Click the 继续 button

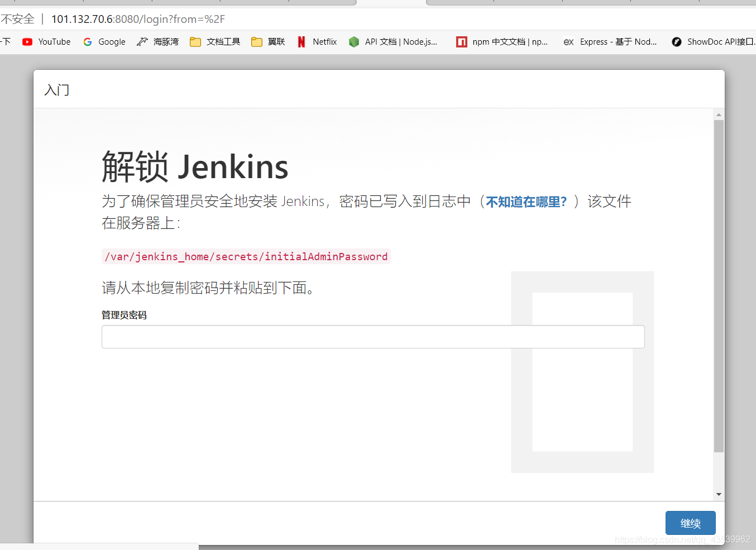(x=691, y=523)
